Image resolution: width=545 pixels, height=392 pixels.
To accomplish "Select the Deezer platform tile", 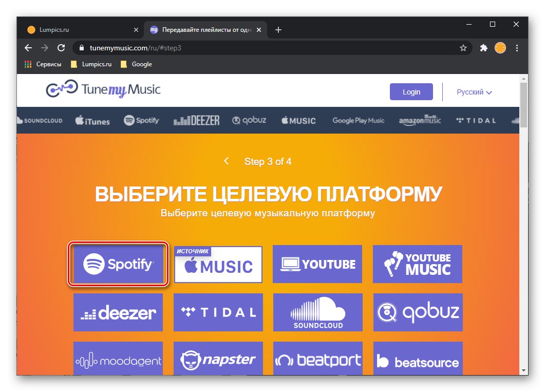I will (118, 312).
